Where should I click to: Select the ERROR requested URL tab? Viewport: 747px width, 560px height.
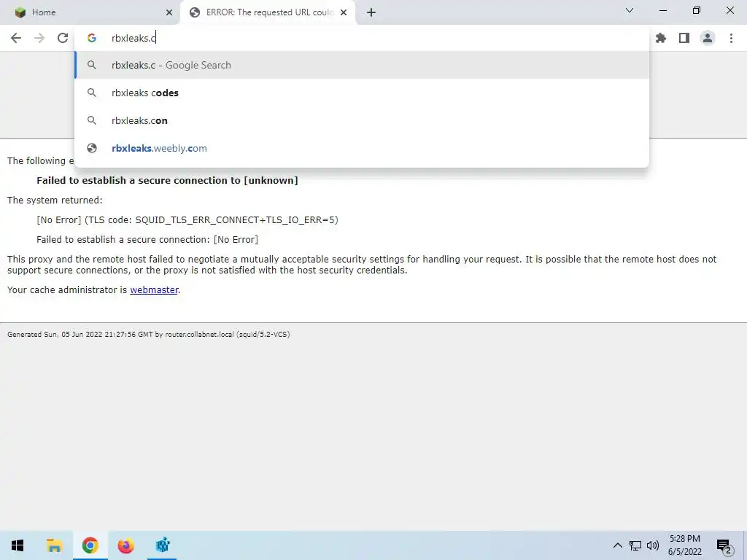coord(268,12)
